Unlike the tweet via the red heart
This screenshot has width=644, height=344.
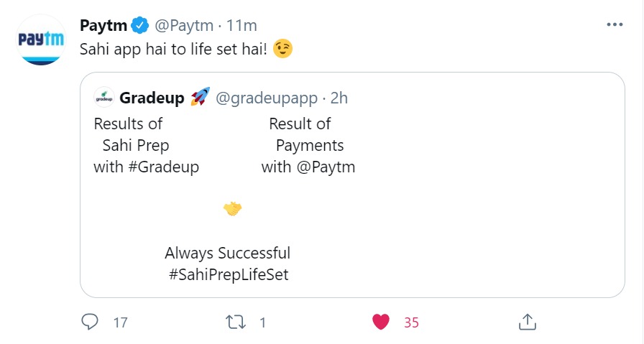coord(381,322)
